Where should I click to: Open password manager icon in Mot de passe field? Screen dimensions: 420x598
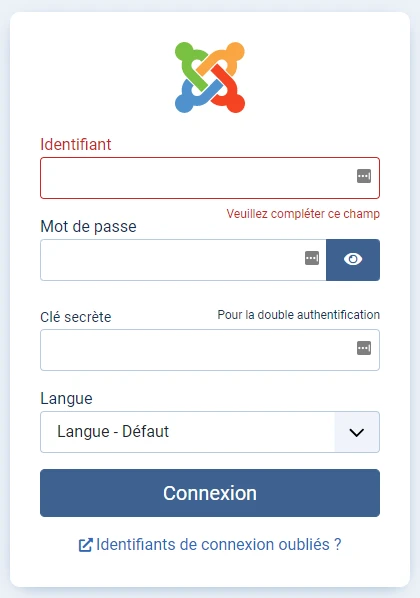pyautogui.click(x=312, y=258)
